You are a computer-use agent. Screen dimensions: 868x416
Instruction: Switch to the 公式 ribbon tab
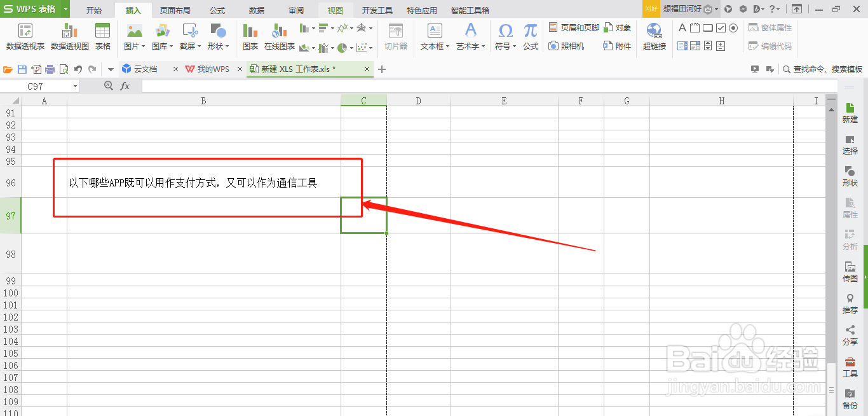pyautogui.click(x=217, y=10)
